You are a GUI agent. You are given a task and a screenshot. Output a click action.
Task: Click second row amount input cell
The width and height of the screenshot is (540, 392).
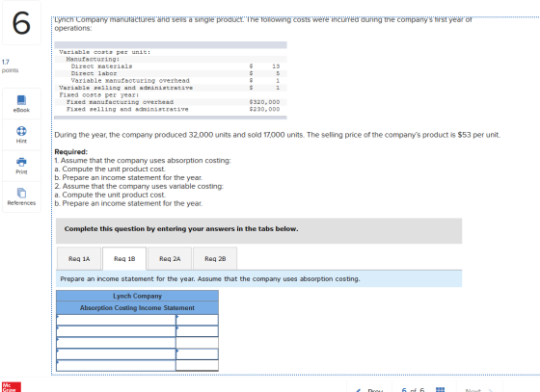tap(197, 331)
